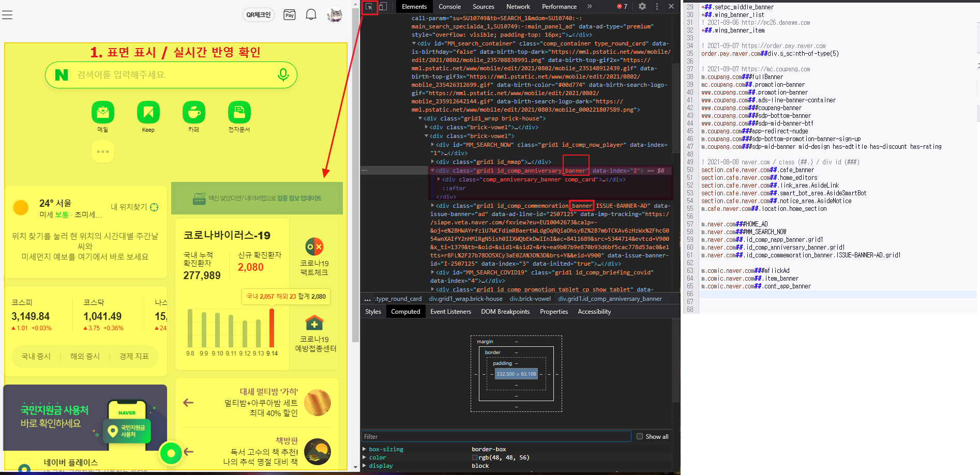The height and width of the screenshot is (475, 980).
Task: Select div.brick-vowel breadcrumb
Action: pos(530,299)
